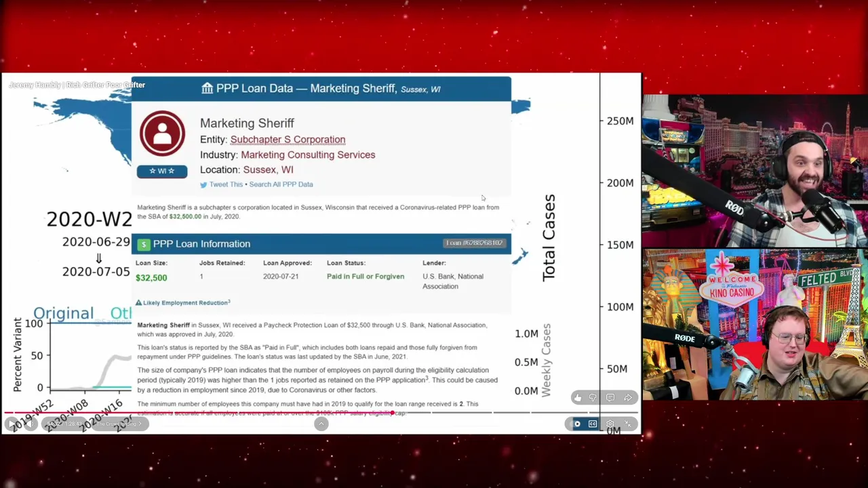This screenshot has height=488, width=868.
Task: Click the green dollar icon
Action: tap(143, 244)
